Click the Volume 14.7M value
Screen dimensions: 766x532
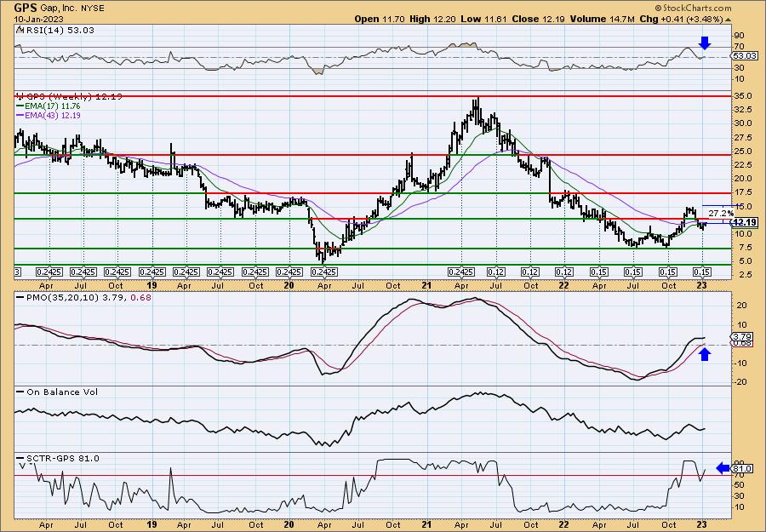[602, 19]
